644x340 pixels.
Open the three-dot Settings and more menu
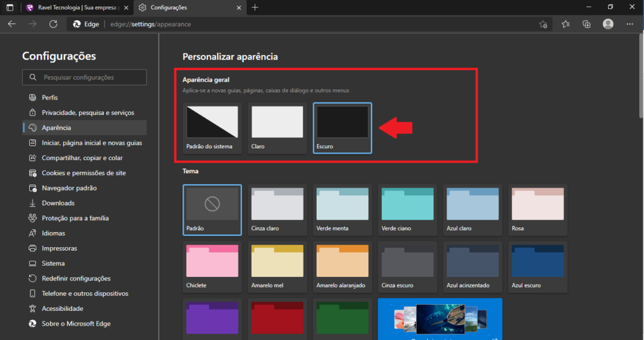click(630, 24)
